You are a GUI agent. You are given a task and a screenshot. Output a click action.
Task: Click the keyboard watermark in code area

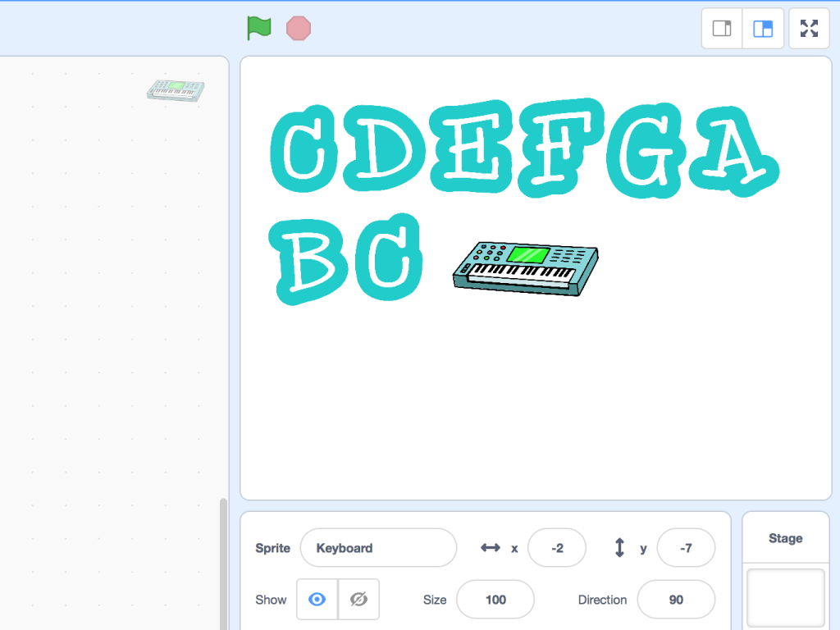176,90
